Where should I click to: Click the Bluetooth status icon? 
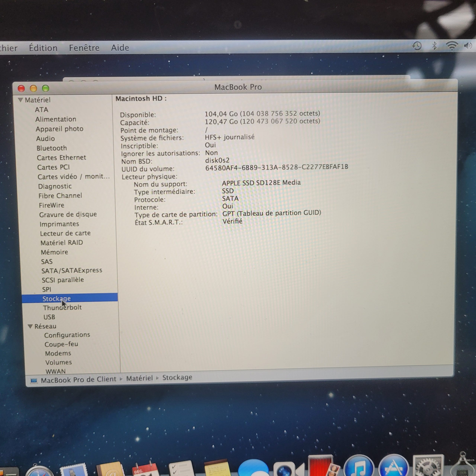tap(434, 46)
